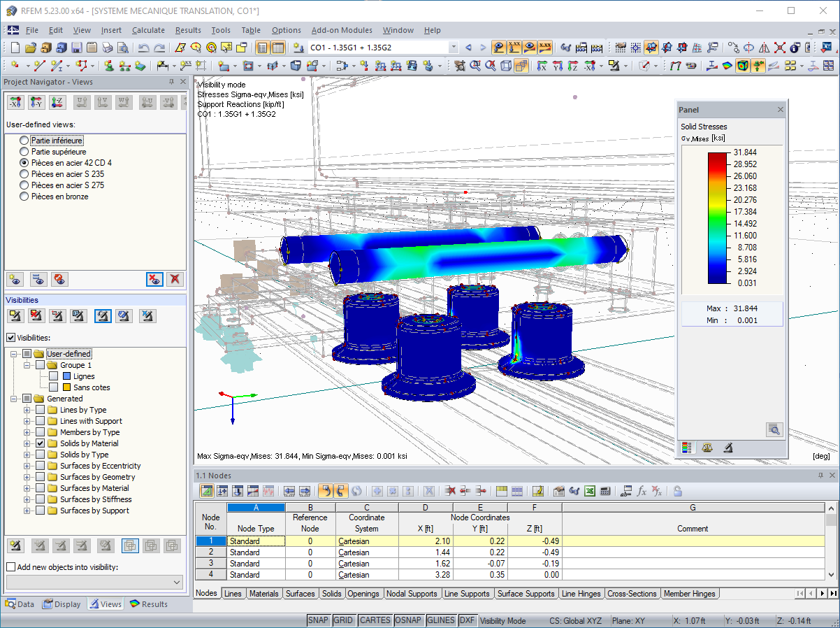Click the solid stresses colored cube icon
The image size is (840, 628).
click(743, 66)
